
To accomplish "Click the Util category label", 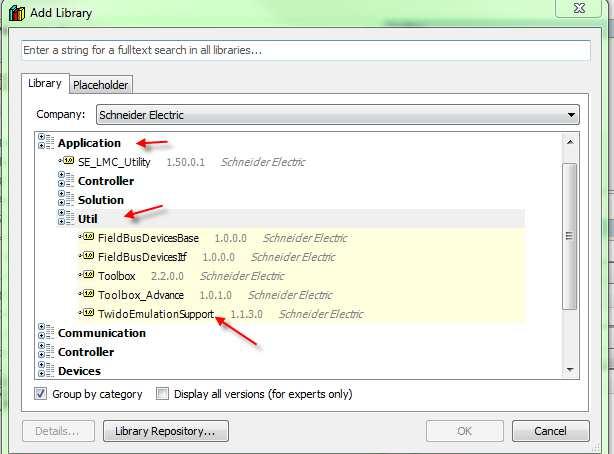I will coord(88,219).
